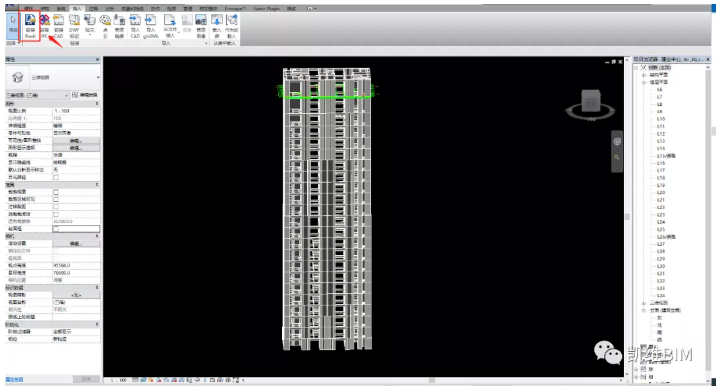Click the Load Family icon
This screenshot has width=723, height=388.
(217, 26)
